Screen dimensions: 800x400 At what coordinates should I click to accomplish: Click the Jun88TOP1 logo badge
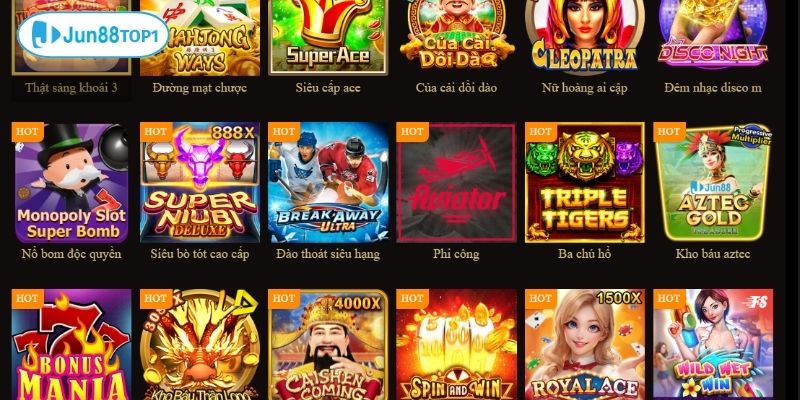93,34
